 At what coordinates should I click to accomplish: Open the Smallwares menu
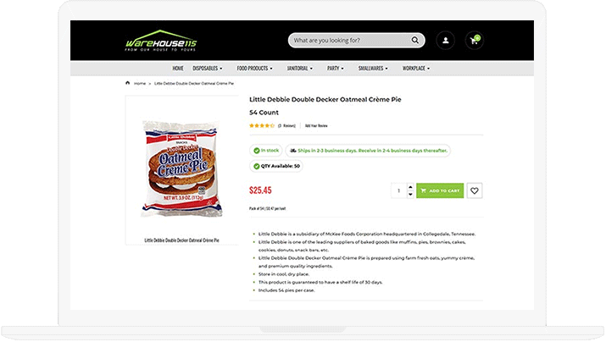pos(373,69)
